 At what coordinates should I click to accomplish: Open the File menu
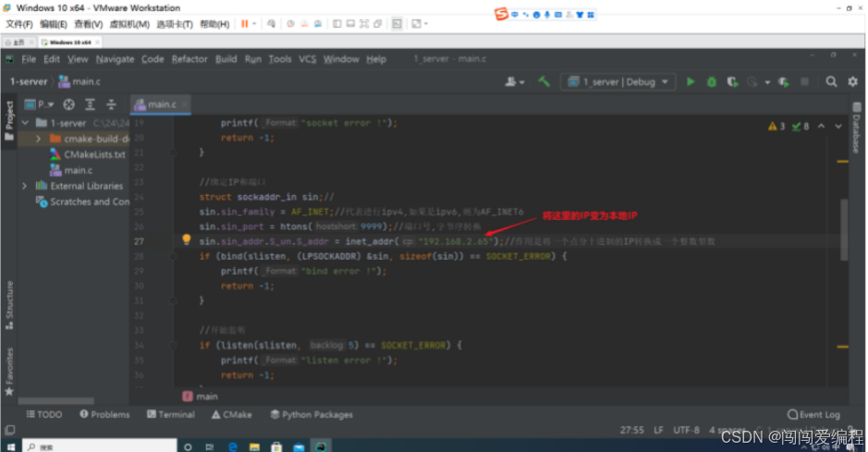(29, 59)
